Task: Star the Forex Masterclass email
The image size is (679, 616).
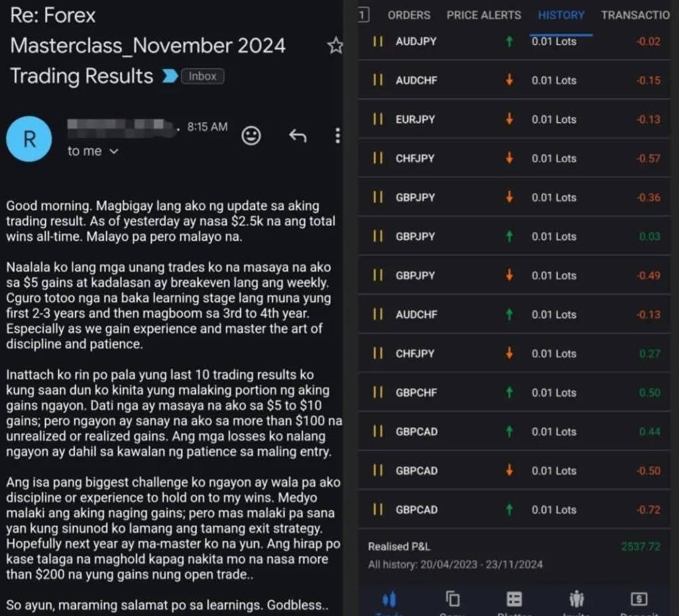Action: coord(336,46)
